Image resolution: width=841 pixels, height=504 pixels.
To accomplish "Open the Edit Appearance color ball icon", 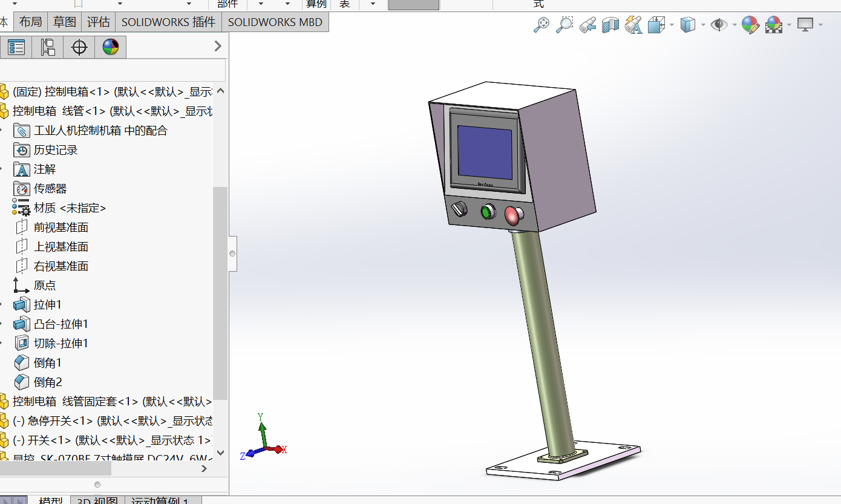I will tap(750, 25).
